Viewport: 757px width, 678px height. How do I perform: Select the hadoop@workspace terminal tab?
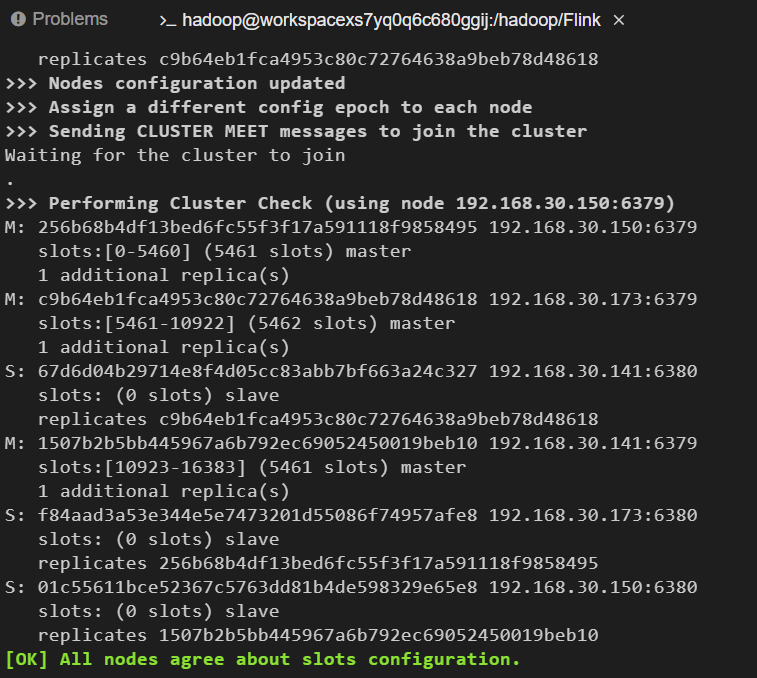point(381,20)
